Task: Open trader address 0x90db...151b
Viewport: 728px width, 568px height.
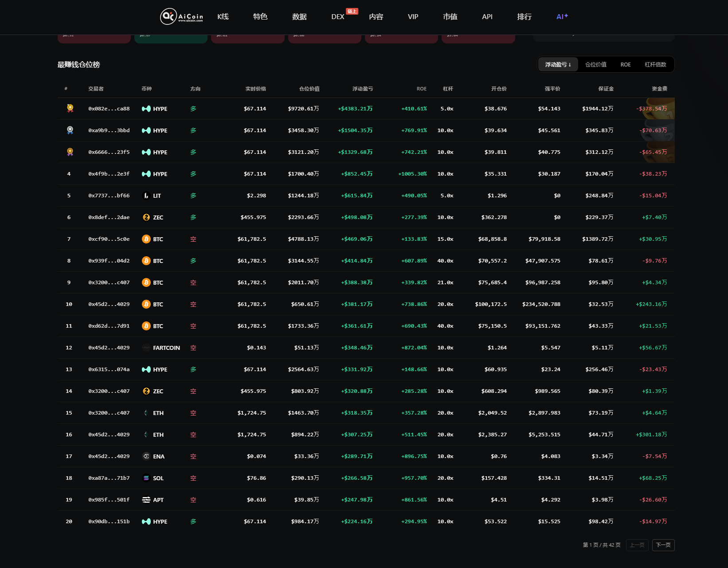Action: pos(109,521)
